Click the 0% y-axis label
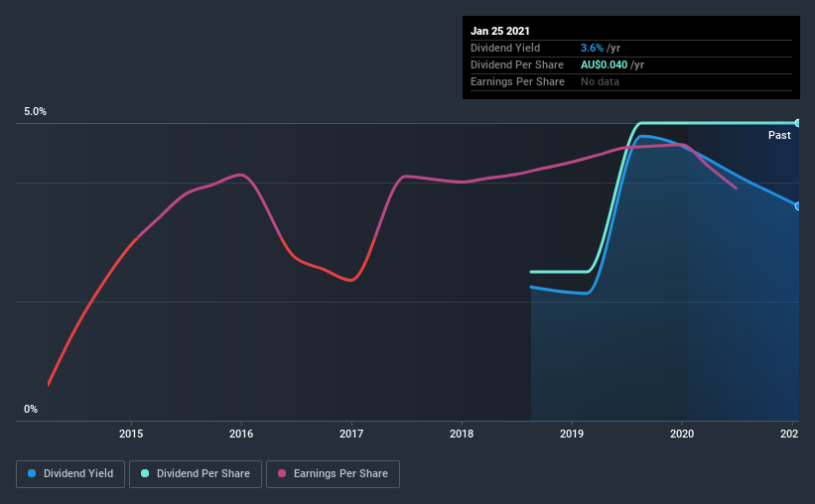This screenshot has height=504, width=815. pyautogui.click(x=31, y=410)
